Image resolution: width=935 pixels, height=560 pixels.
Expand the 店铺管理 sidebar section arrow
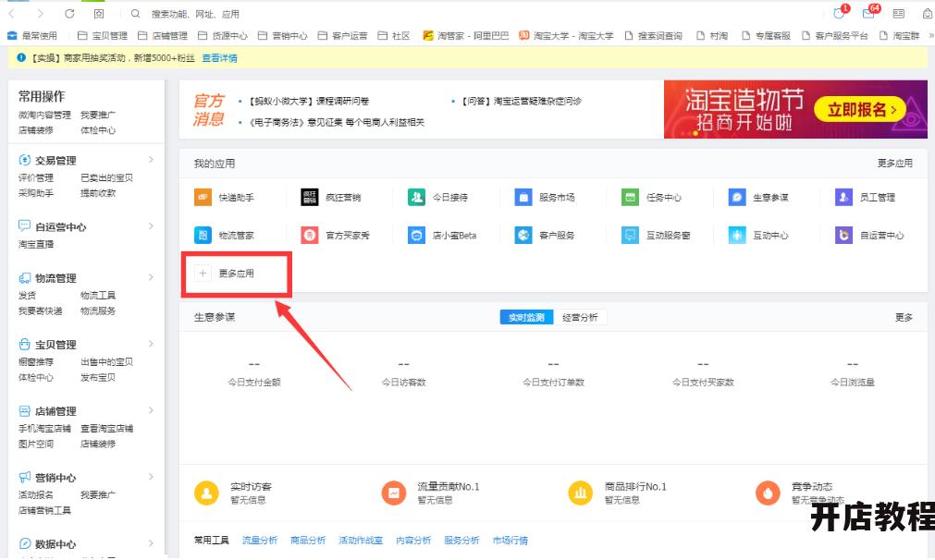151,410
